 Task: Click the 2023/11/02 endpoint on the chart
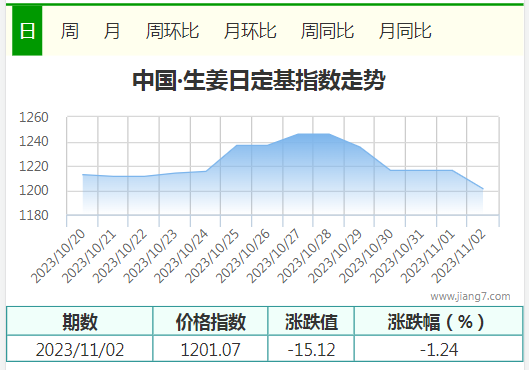(x=483, y=189)
